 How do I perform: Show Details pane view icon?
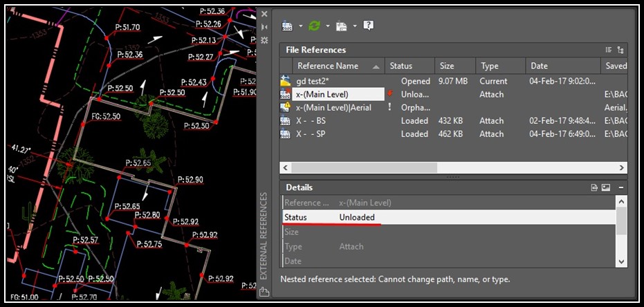tap(594, 187)
